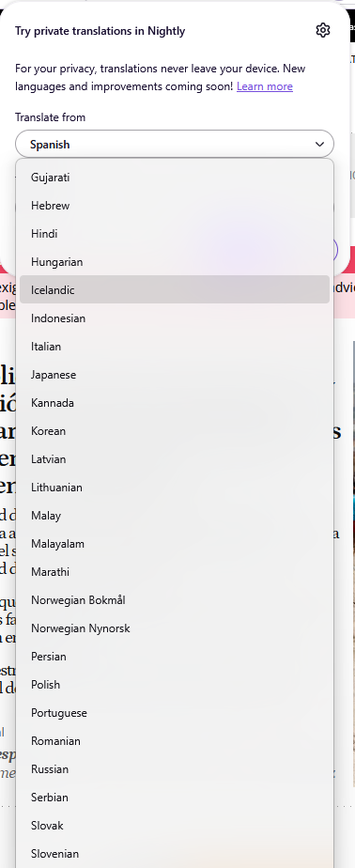Open translation settings gear icon
Screen dimensions: 355x868
tap(323, 30)
